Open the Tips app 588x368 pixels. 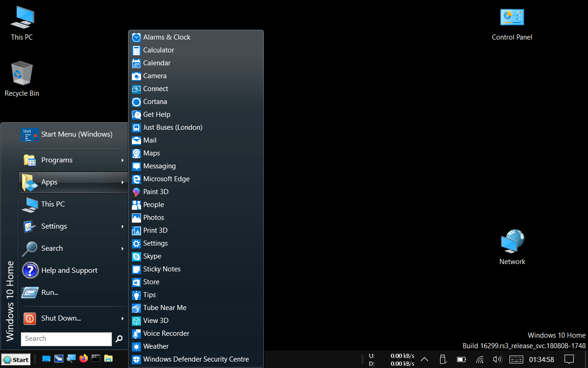click(x=196, y=295)
